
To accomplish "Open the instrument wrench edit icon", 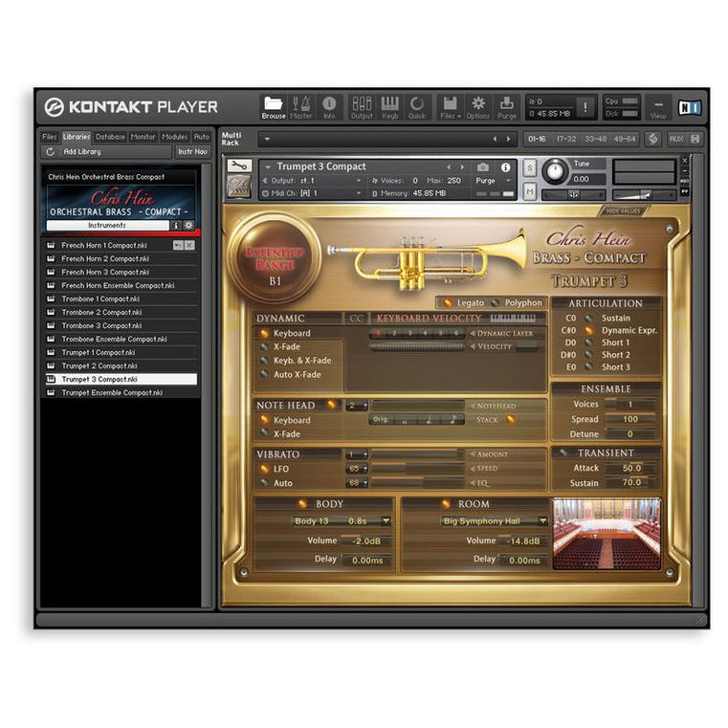I will coord(238,165).
